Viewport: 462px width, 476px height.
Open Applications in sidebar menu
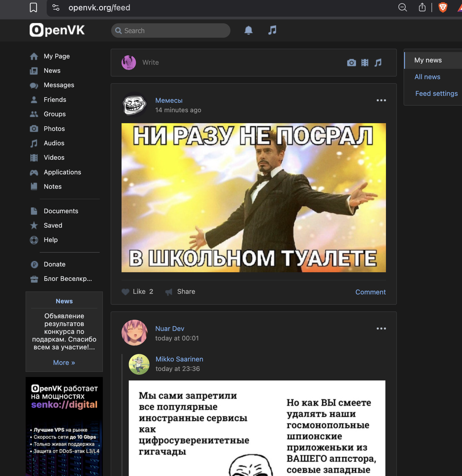pyautogui.click(x=63, y=172)
